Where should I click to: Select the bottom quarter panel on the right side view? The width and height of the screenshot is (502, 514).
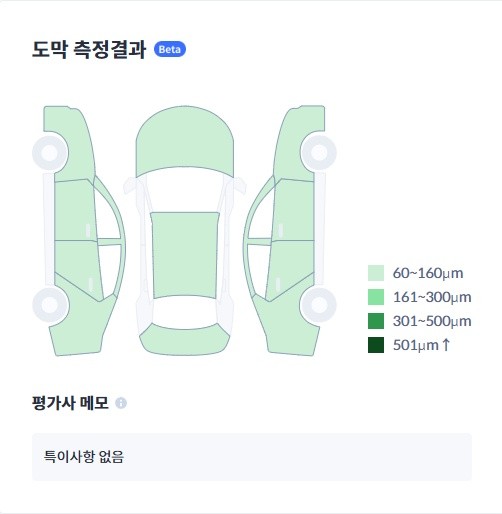coord(291,328)
